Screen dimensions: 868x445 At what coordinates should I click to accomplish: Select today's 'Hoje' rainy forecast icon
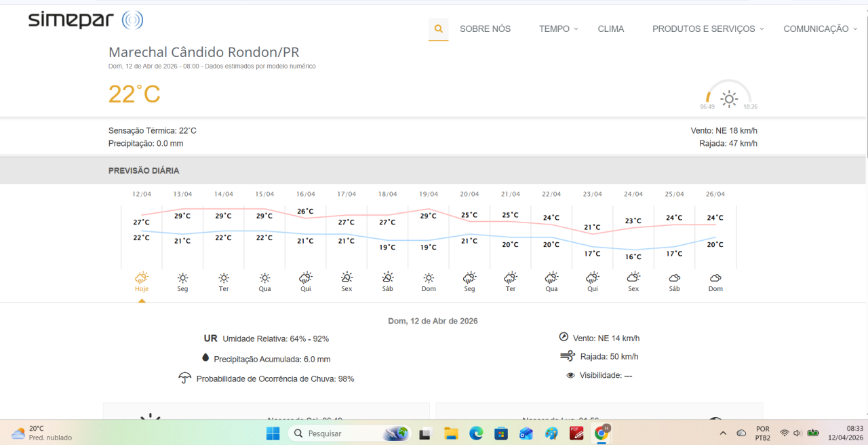(142, 277)
